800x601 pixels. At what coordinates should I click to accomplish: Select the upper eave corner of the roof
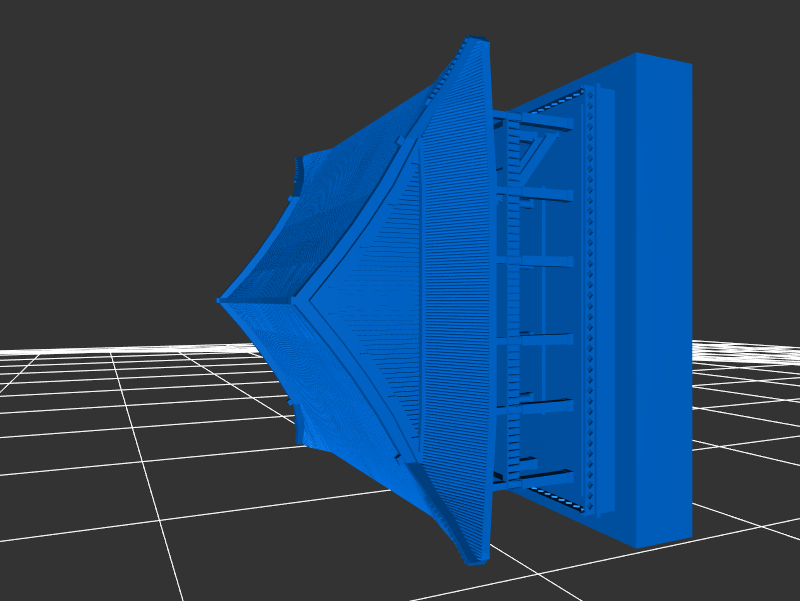coord(476,42)
